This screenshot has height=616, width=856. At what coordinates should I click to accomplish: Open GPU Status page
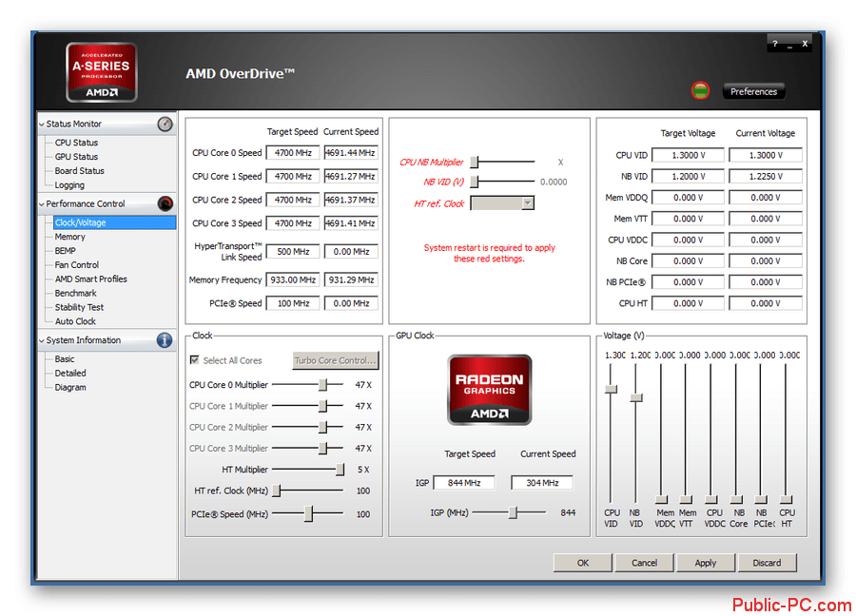click(x=76, y=157)
